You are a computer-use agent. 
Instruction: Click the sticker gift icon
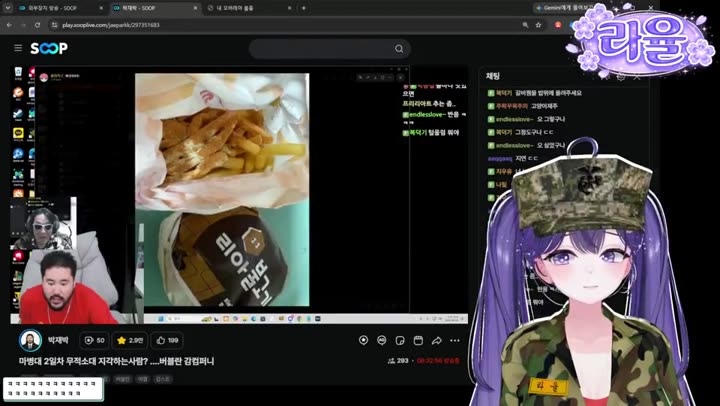pos(400,340)
